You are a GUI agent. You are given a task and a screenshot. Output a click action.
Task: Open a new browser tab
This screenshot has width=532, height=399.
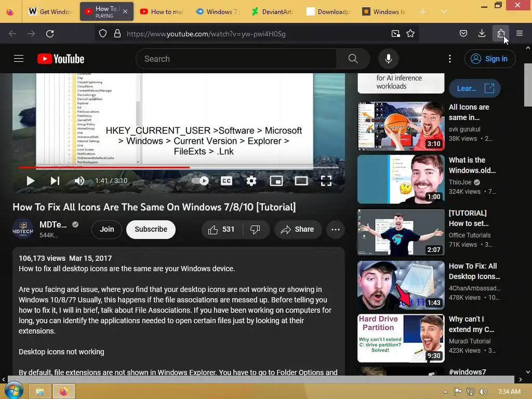coord(422,11)
